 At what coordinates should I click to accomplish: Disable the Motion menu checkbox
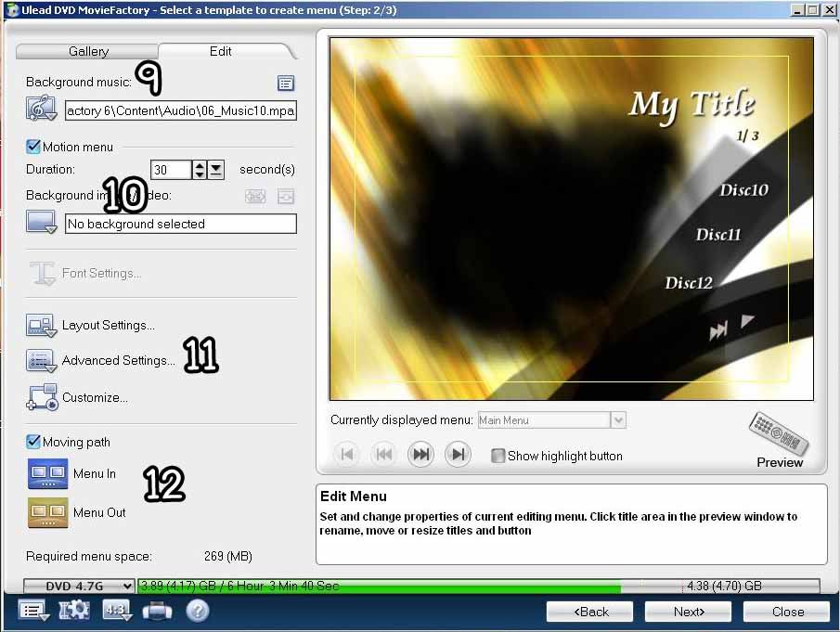33,147
